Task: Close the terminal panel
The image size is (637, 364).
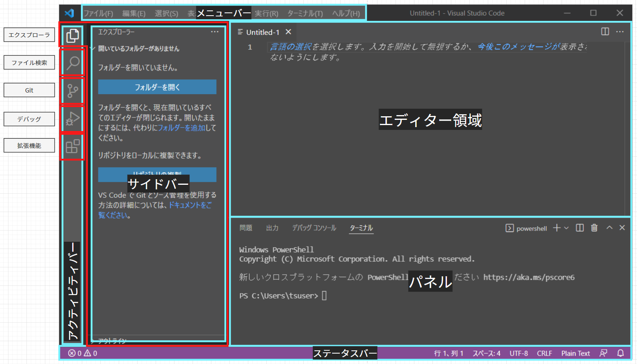Action: [622, 227]
